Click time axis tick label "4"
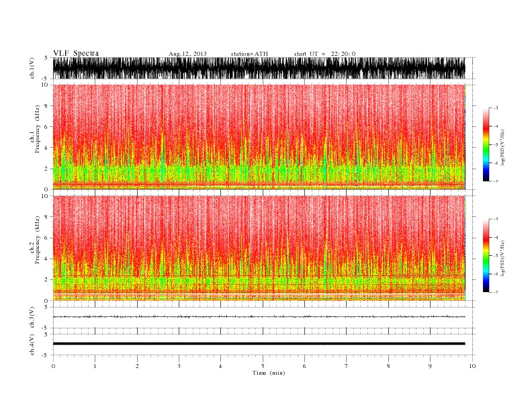Image resolution: width=532 pixels, height=411 pixels. click(220, 366)
